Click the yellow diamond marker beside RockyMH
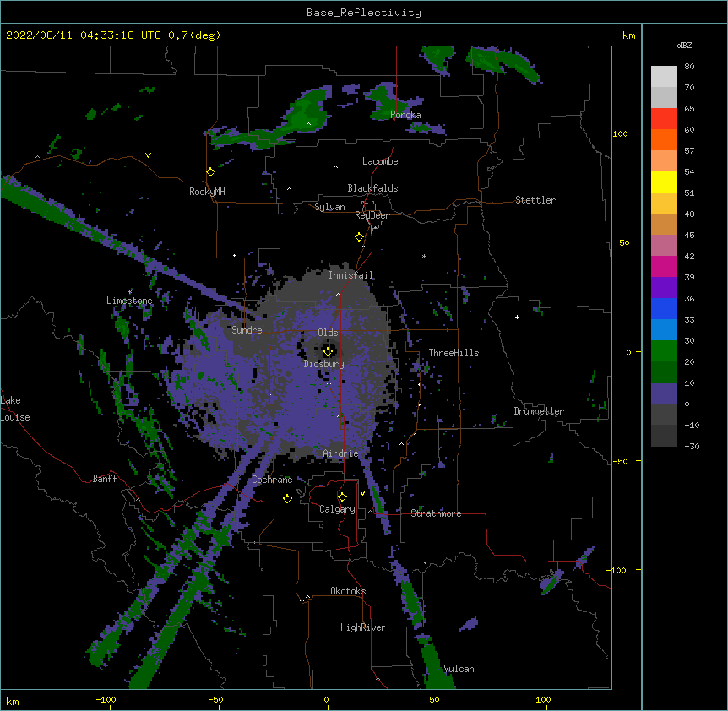The height and width of the screenshot is (711, 728). coord(210,172)
